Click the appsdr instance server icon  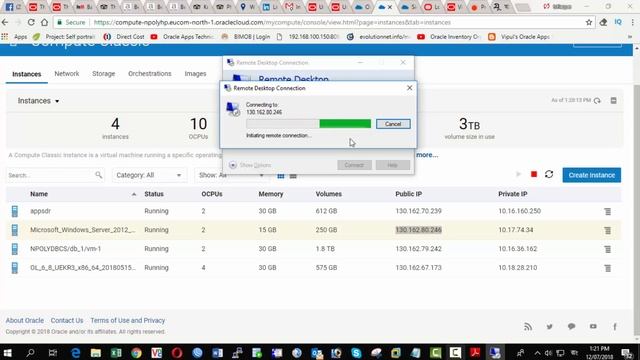[x=15, y=211]
